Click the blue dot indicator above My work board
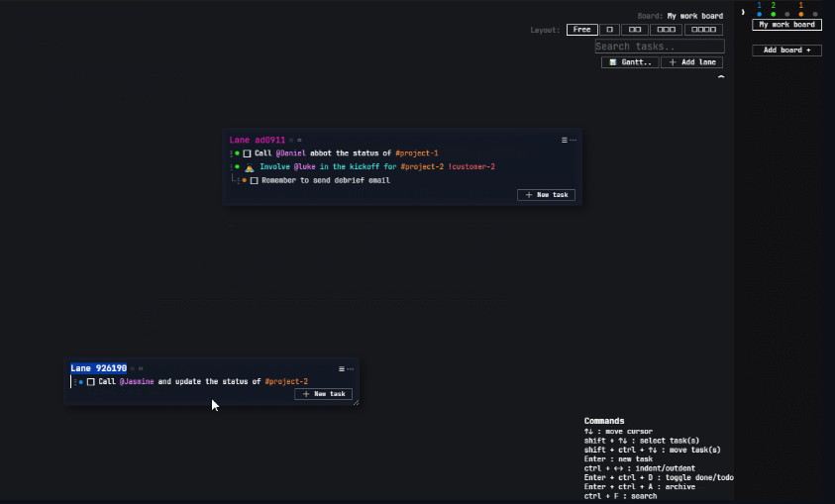 click(759, 14)
